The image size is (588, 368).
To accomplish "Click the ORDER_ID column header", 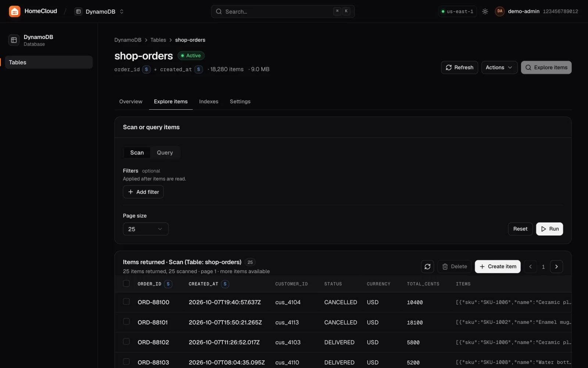I will click(150, 284).
